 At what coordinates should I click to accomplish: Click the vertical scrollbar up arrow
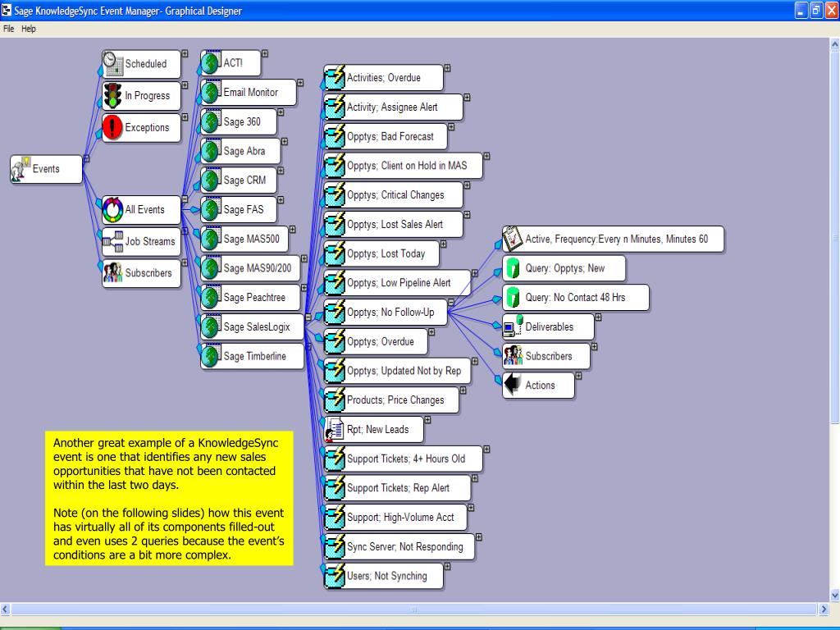point(834,45)
